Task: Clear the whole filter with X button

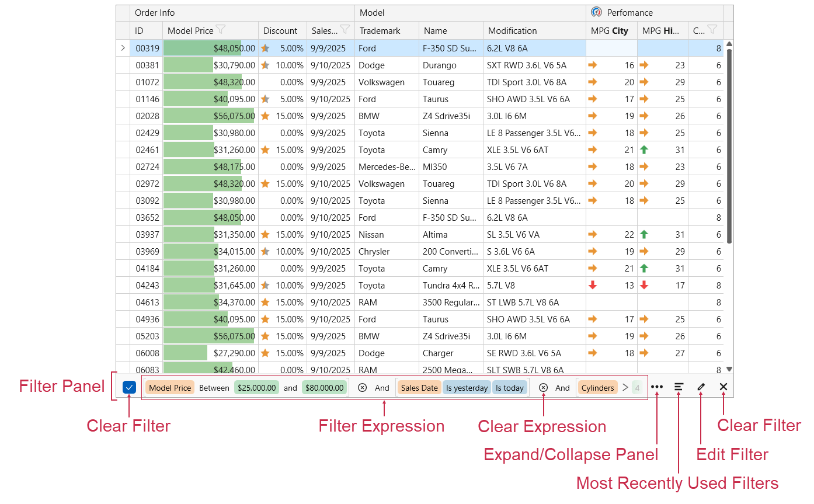Action: (x=723, y=387)
